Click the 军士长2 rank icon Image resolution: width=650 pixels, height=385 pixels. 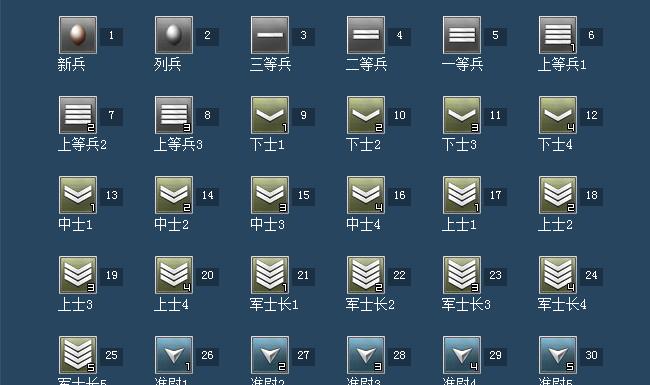click(x=366, y=275)
